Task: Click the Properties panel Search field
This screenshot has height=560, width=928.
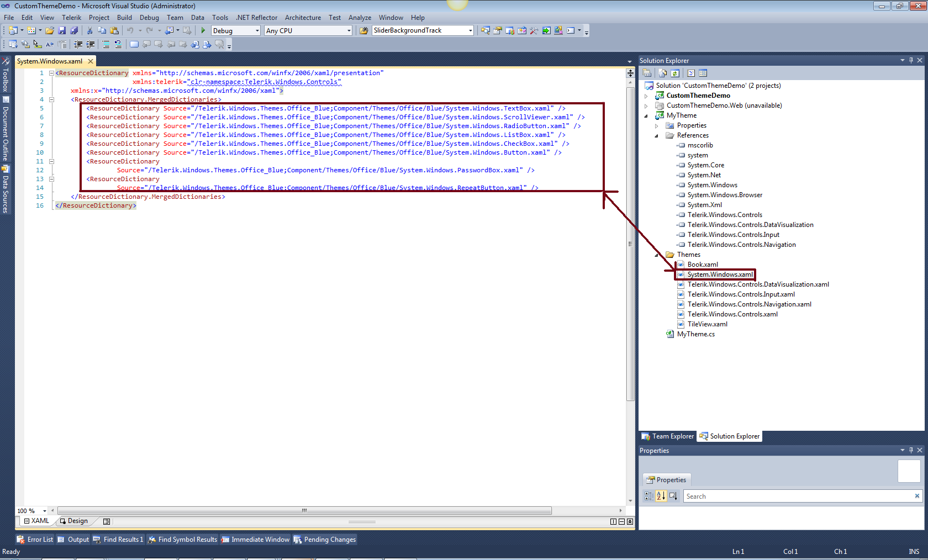Action: (x=803, y=496)
